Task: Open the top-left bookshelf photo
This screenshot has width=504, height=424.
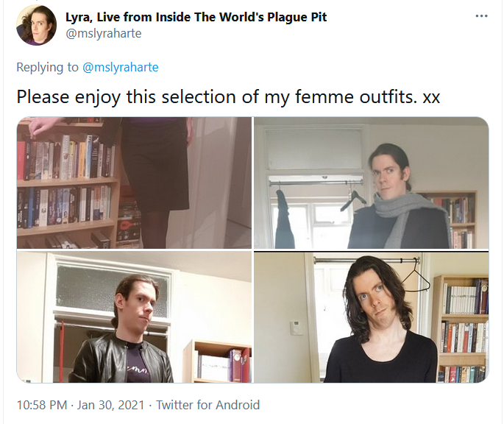Action: tap(134, 183)
